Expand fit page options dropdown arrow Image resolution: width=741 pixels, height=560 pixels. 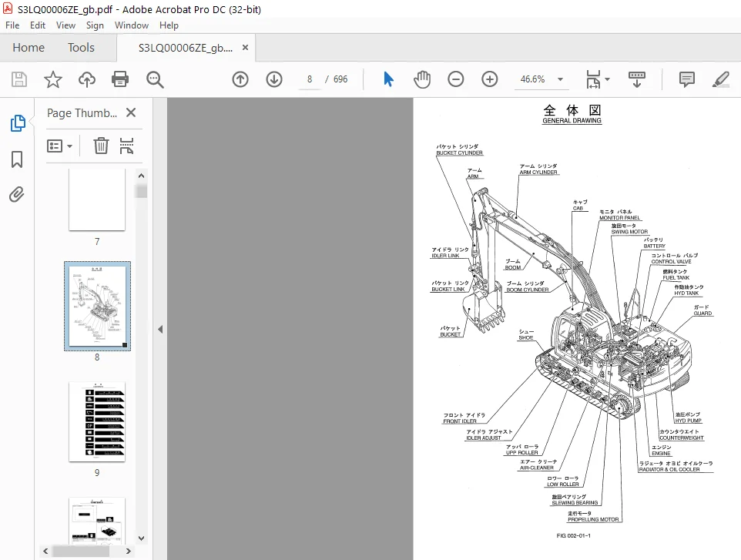tap(608, 79)
